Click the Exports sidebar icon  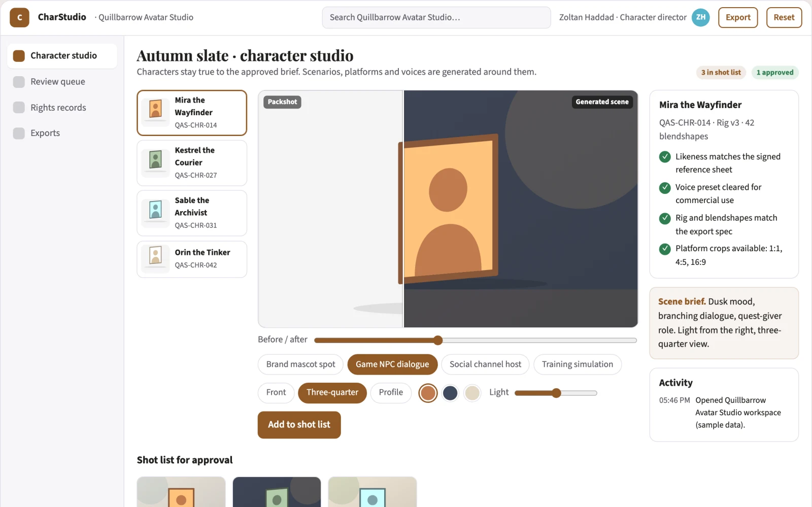19,133
